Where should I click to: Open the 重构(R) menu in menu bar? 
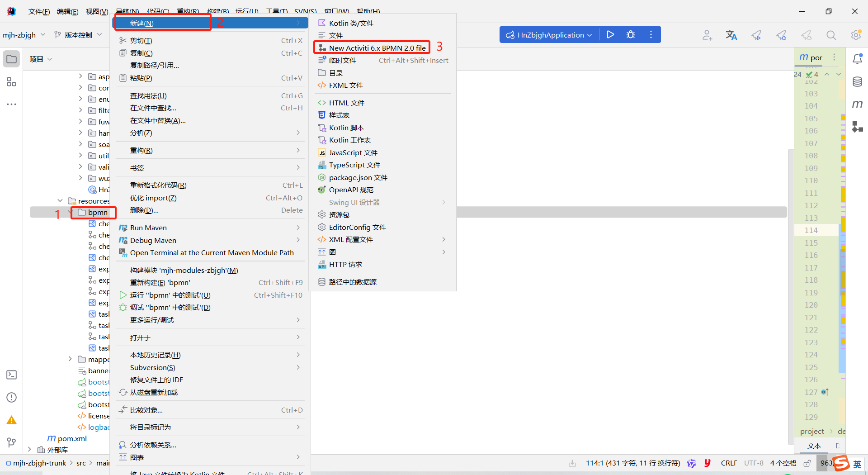pyautogui.click(x=188, y=12)
